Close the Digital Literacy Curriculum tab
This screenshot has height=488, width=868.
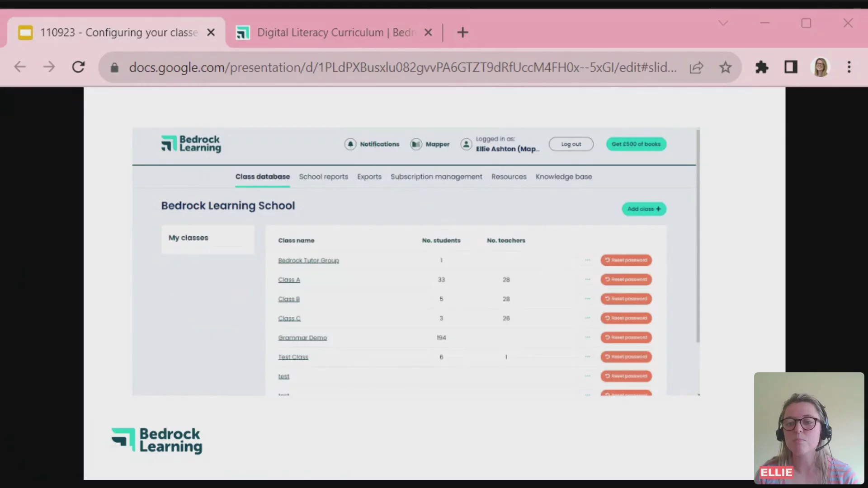428,33
